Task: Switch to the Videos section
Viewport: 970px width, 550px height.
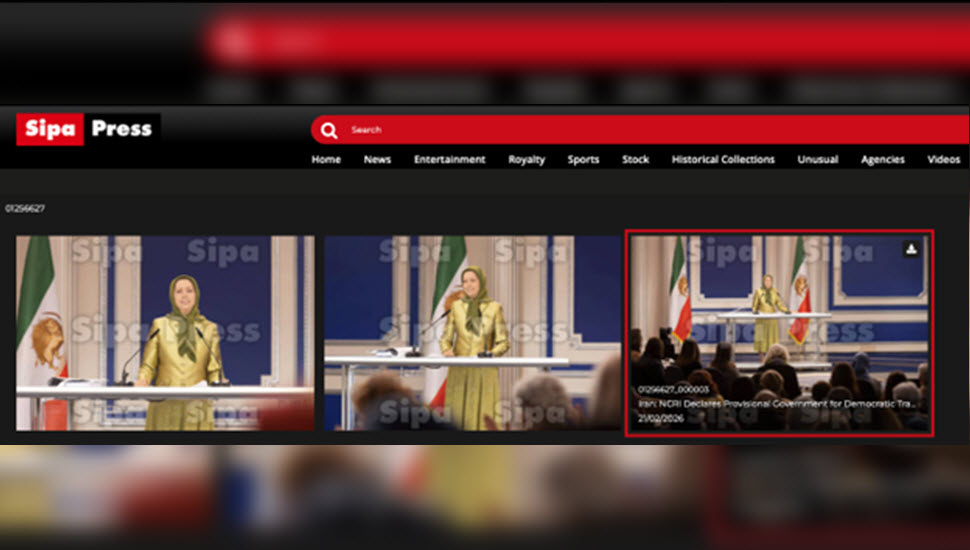Action: pos(943,160)
